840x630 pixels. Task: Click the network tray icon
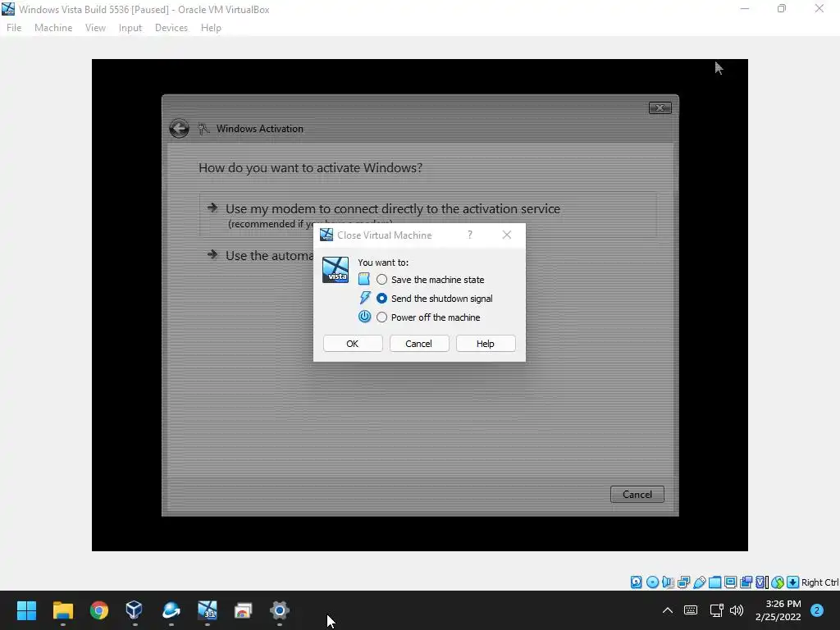[x=716, y=610]
